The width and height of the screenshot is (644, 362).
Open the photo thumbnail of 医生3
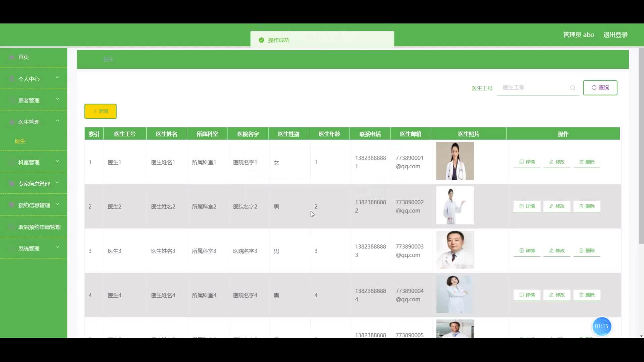(455, 250)
